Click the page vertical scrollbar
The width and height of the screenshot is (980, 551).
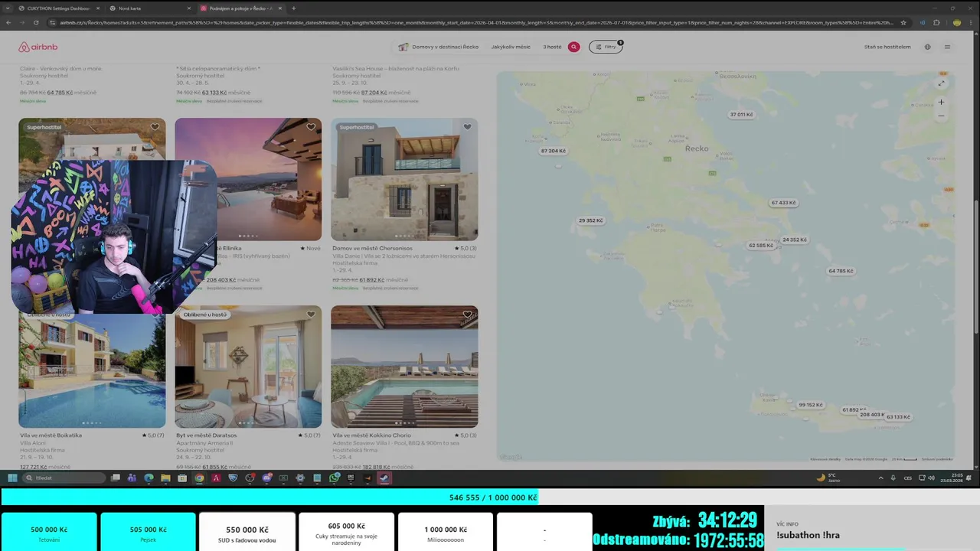pyautogui.click(x=975, y=266)
